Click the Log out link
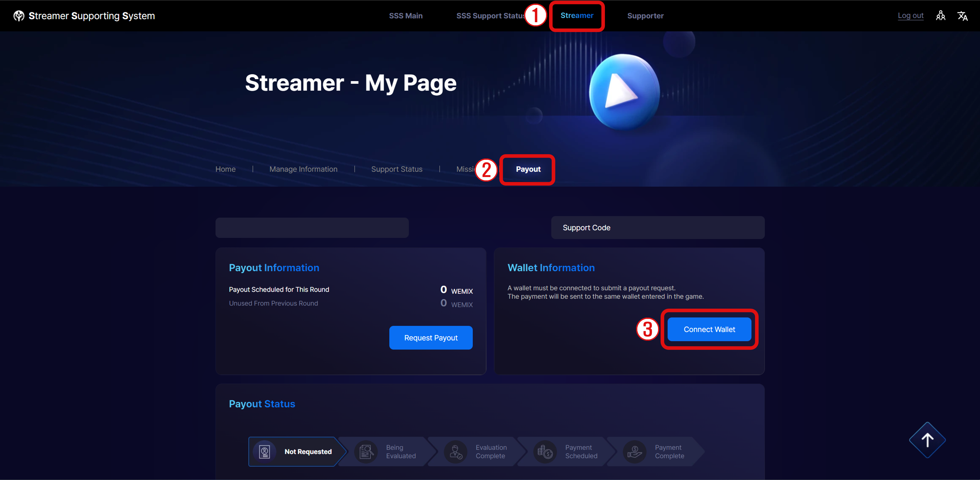This screenshot has height=480, width=980. [x=910, y=16]
